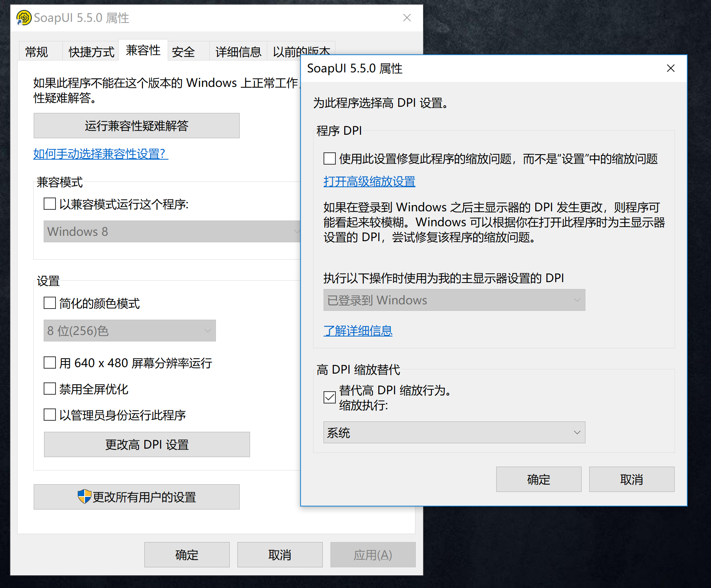711x588 pixels.
Task: Enable 以管理员身份运行此程序
Action: point(49,415)
